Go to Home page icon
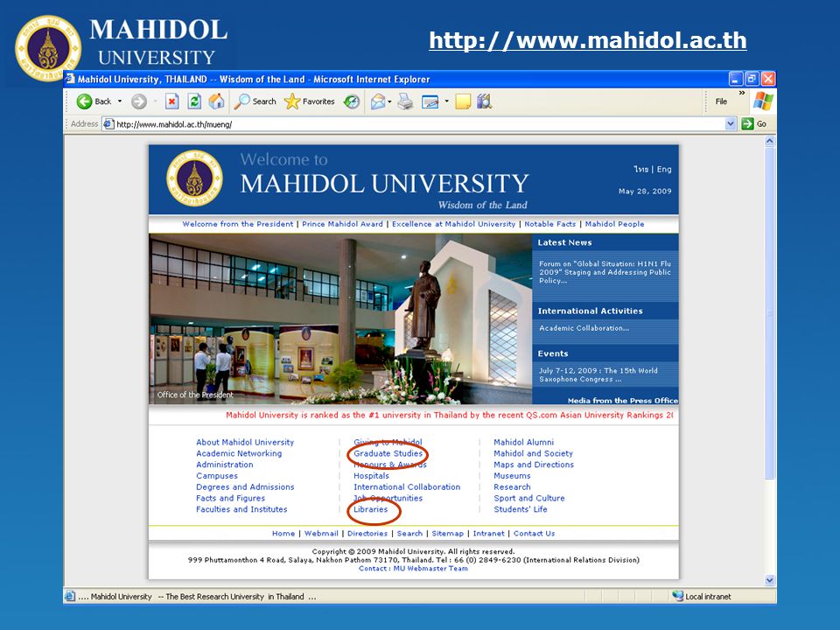The width and height of the screenshot is (840, 630). pos(216,101)
